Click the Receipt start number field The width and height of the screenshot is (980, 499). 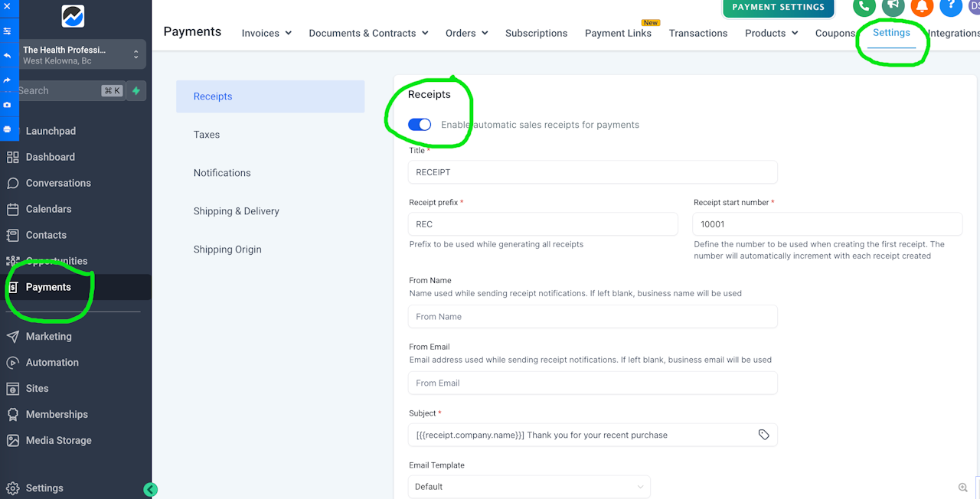(x=827, y=224)
